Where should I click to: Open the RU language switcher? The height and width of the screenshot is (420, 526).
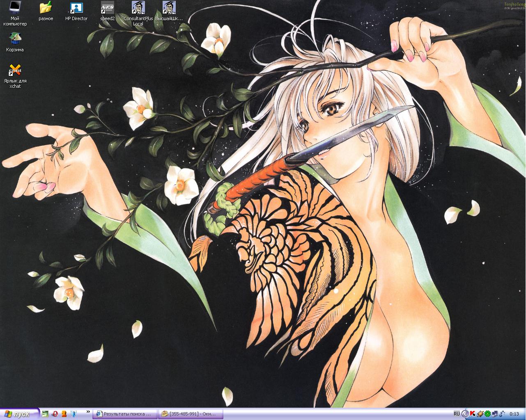pyautogui.click(x=457, y=414)
